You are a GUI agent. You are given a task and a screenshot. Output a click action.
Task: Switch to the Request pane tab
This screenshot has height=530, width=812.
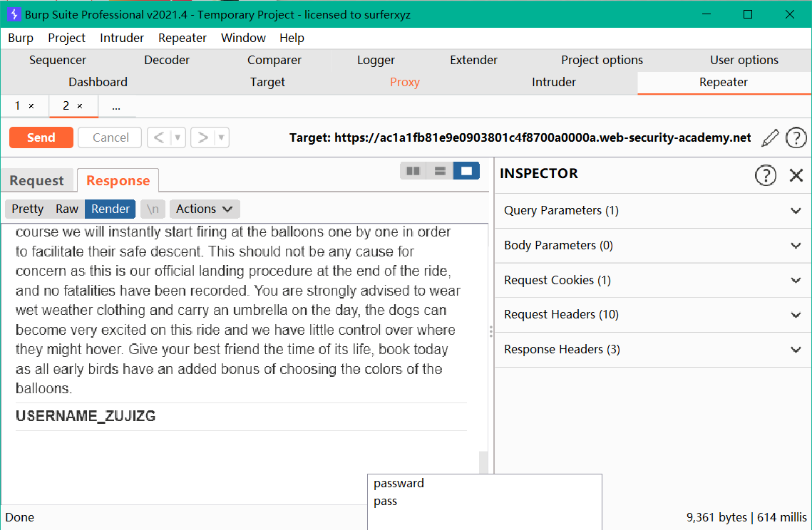coord(37,181)
